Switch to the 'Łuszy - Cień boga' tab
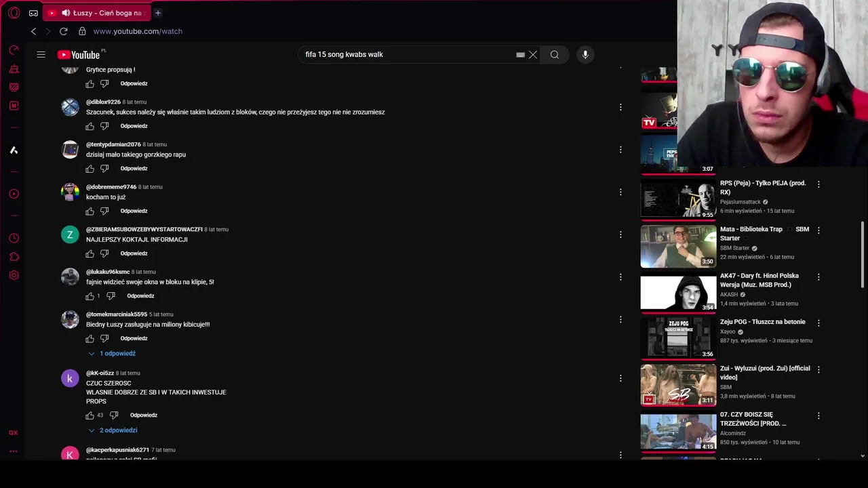The width and height of the screenshot is (868, 488). [x=96, y=13]
